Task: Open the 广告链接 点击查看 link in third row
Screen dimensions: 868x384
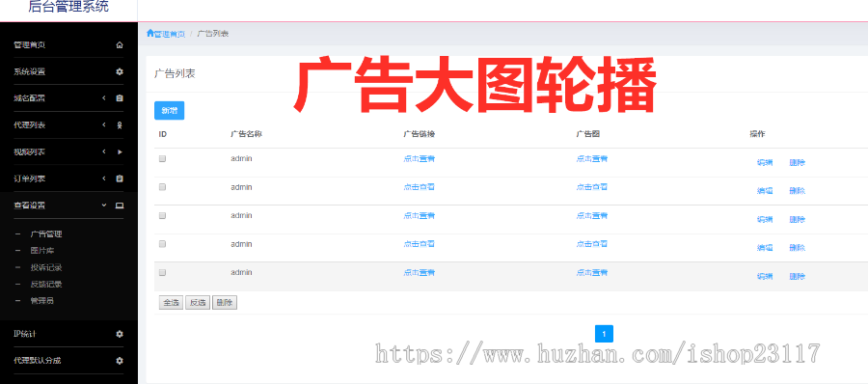Action: click(420, 215)
